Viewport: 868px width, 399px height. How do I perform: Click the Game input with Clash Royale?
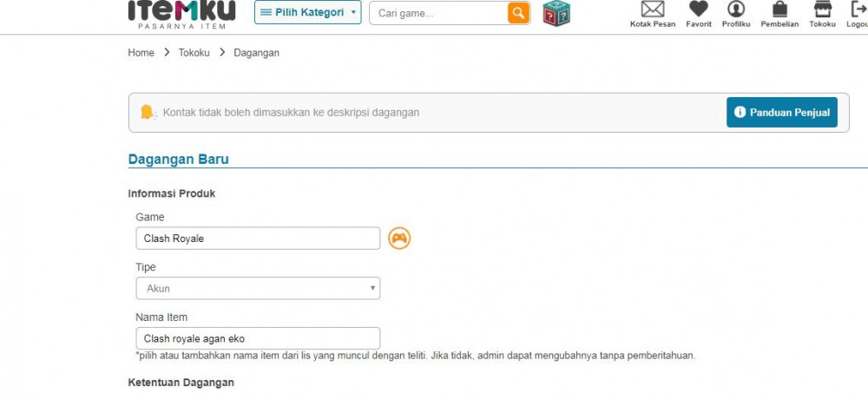pyautogui.click(x=258, y=239)
